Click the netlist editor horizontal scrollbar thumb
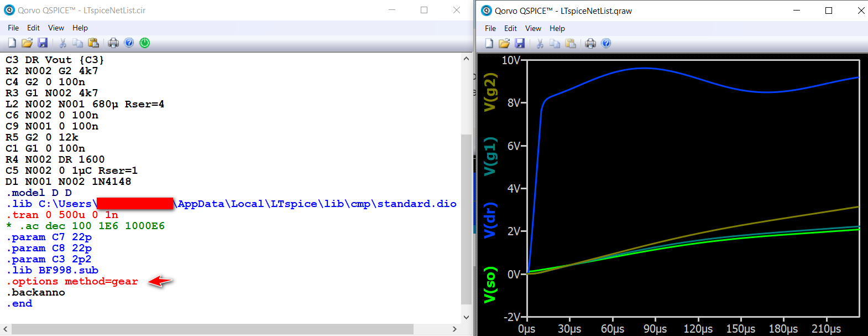 coord(212,329)
